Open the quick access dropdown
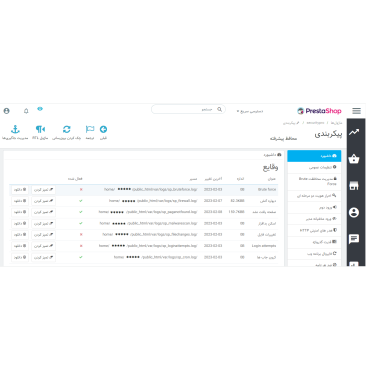Screen dimensions: 370x370 pos(250,111)
